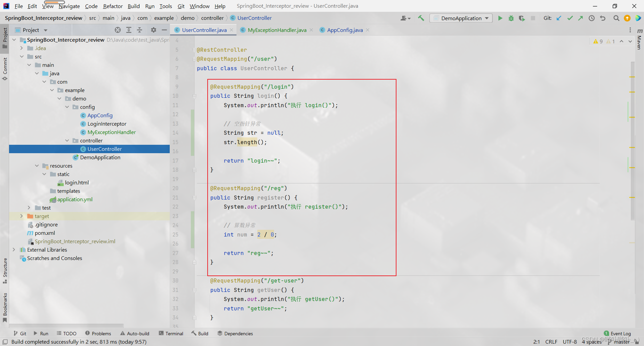
Task: Open editor tabs more options menu
Action: pyautogui.click(x=630, y=30)
